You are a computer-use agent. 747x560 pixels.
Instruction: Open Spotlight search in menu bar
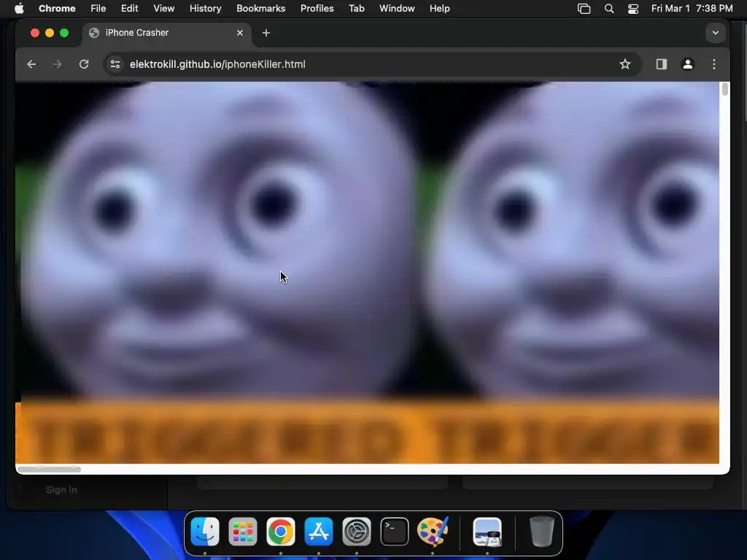(x=609, y=9)
